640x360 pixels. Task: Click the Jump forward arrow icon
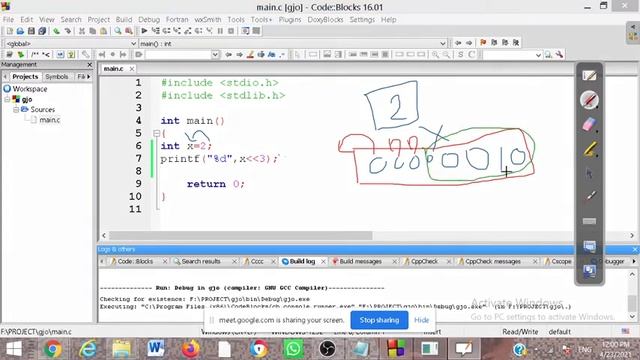(x=469, y=42)
